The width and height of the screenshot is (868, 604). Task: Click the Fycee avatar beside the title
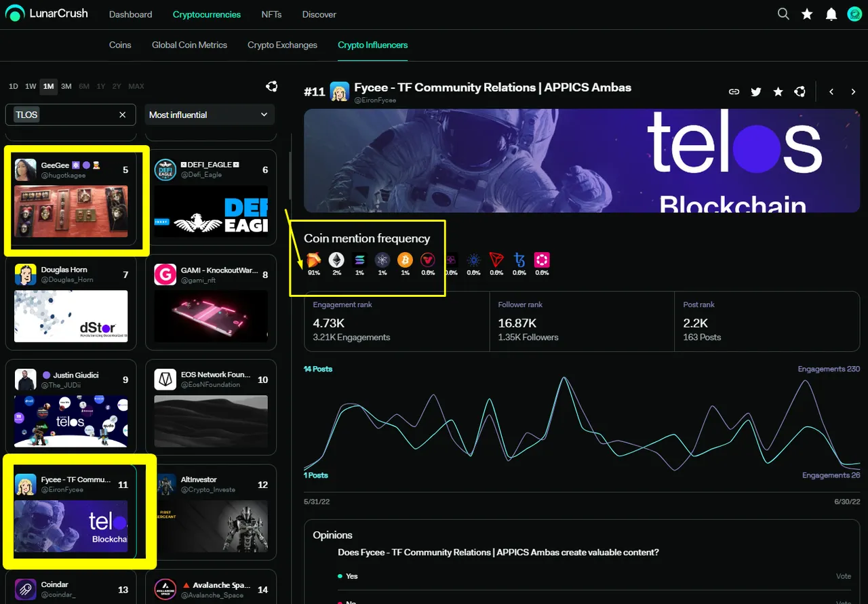[x=339, y=92]
